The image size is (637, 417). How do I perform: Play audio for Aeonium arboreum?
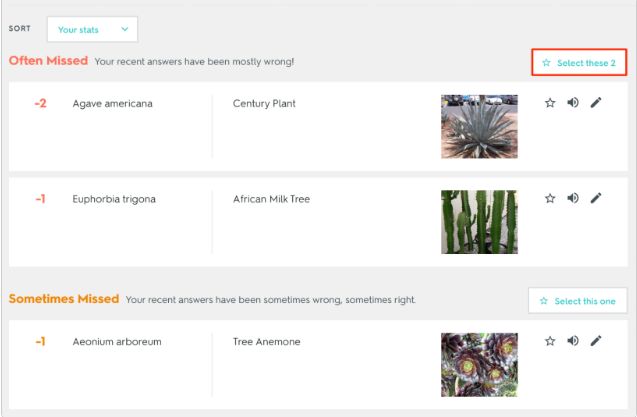click(573, 341)
